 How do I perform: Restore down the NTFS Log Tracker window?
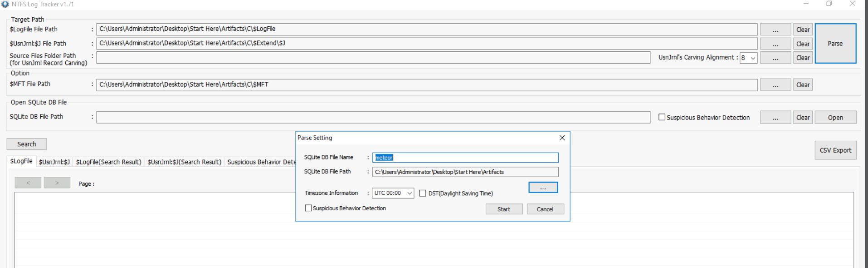point(829,4)
